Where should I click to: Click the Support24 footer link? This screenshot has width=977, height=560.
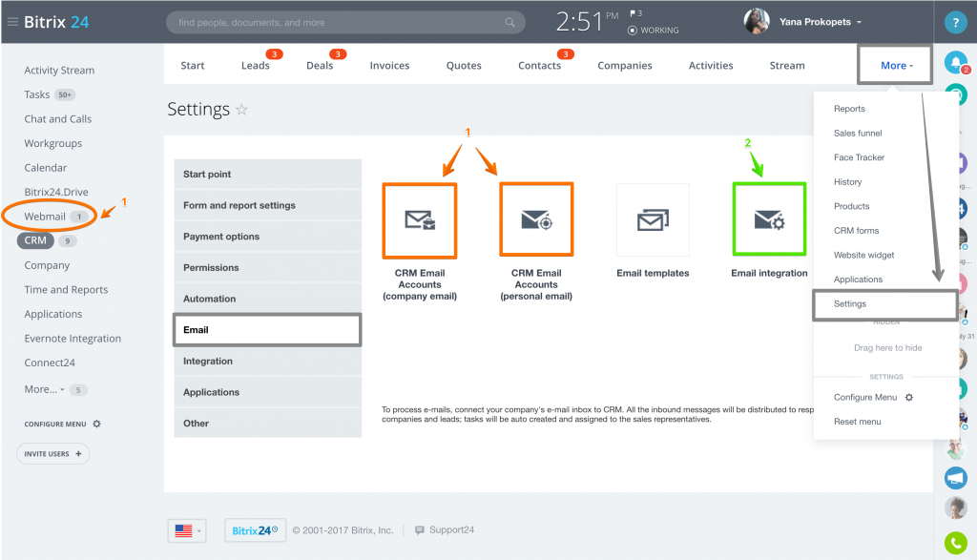451,530
